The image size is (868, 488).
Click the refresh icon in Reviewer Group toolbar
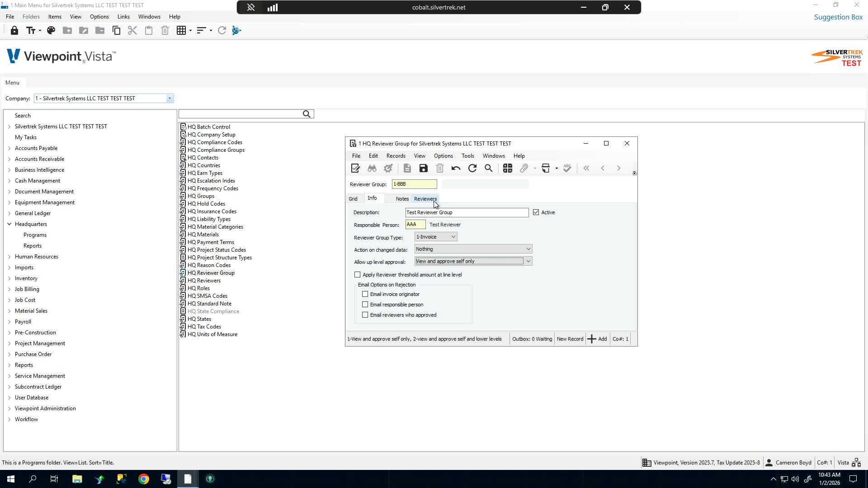pos(472,169)
